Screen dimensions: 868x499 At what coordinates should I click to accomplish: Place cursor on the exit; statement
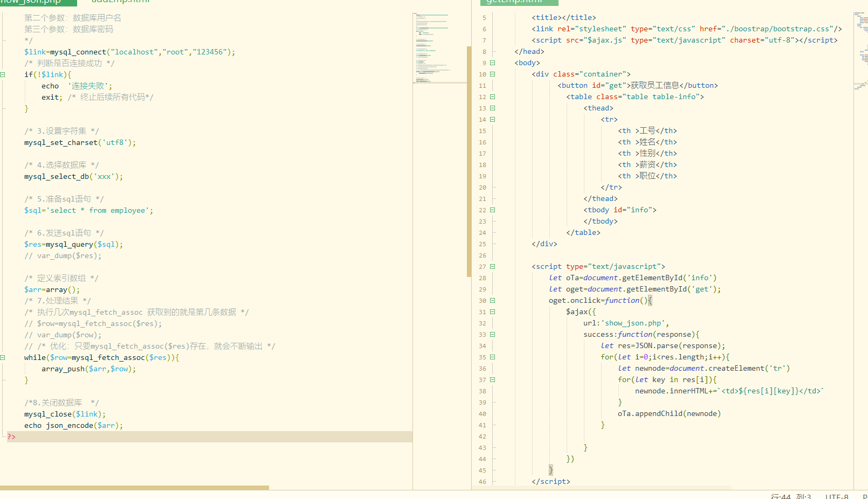pyautogui.click(x=52, y=98)
